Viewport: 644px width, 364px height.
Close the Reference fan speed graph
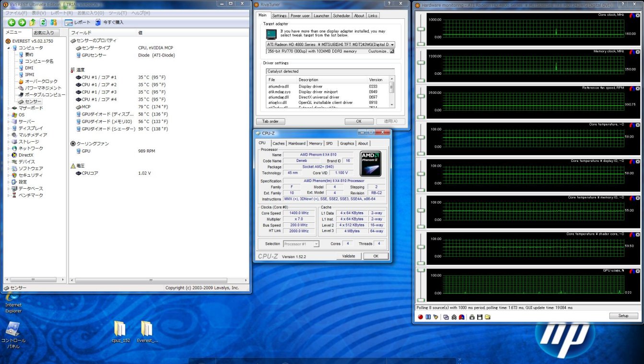pyautogui.click(x=638, y=89)
